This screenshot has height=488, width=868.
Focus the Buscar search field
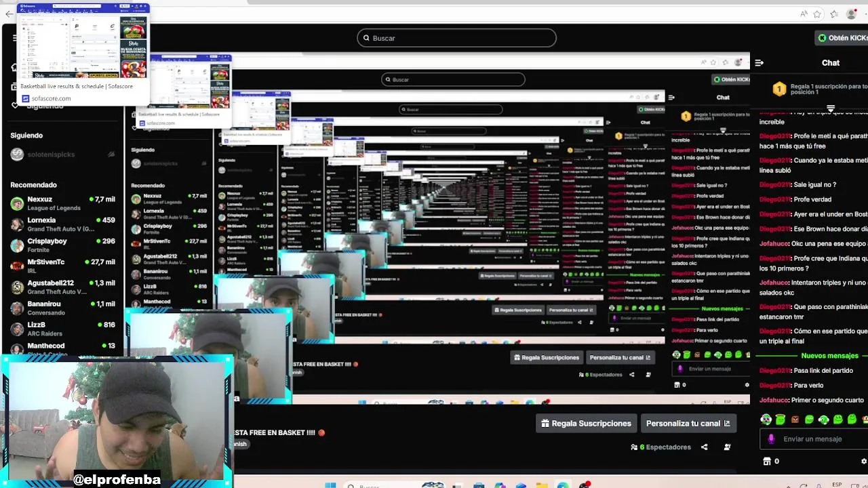click(456, 38)
